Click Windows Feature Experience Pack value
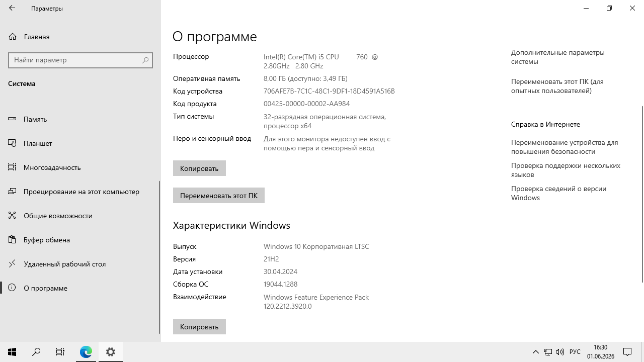 click(316, 302)
